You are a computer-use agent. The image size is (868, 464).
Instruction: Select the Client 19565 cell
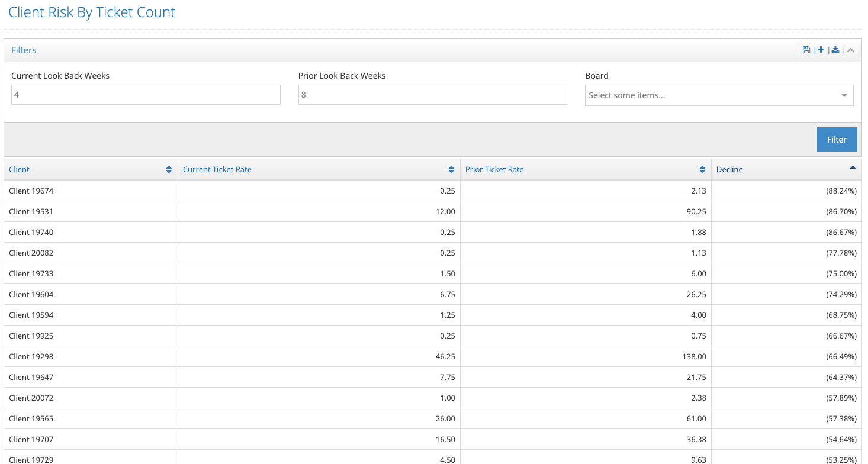point(91,418)
